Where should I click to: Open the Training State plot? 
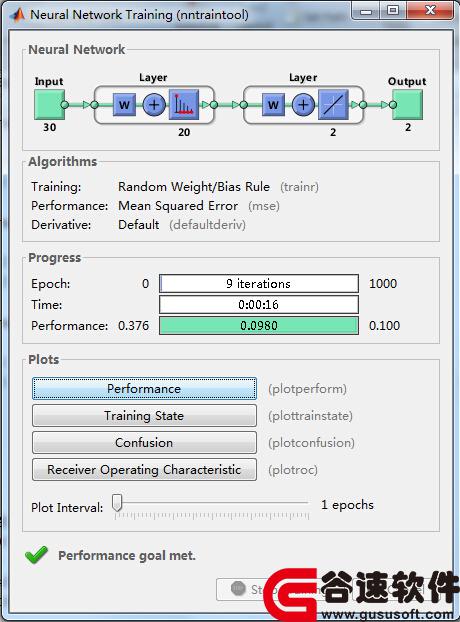[144, 416]
